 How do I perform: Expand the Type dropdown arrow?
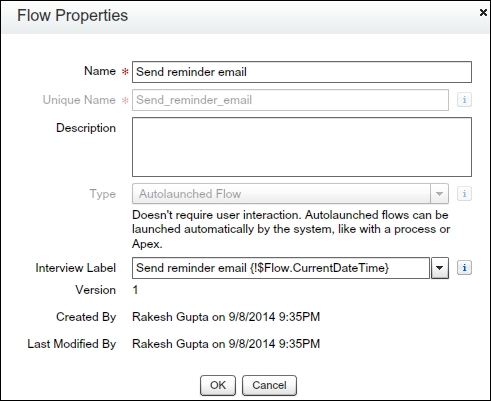click(x=439, y=194)
